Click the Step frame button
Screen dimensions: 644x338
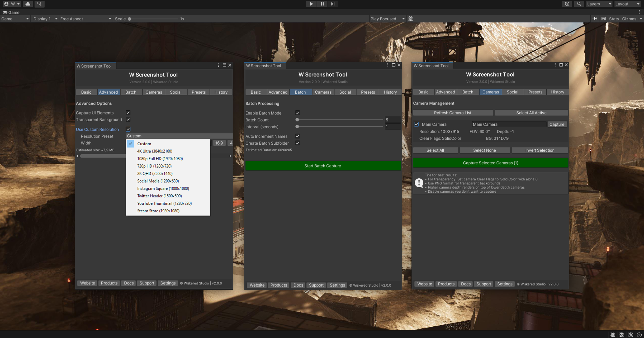(x=333, y=4)
